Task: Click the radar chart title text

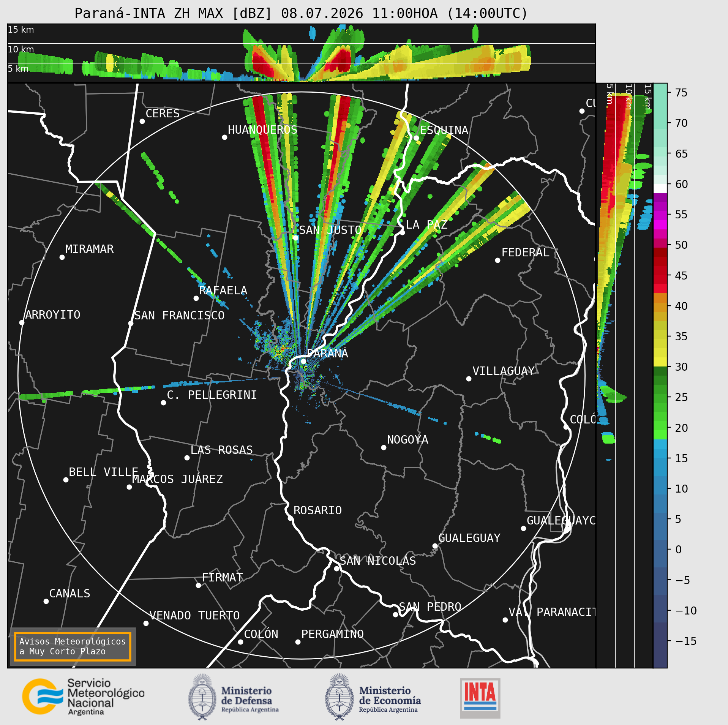Action: click(x=301, y=13)
